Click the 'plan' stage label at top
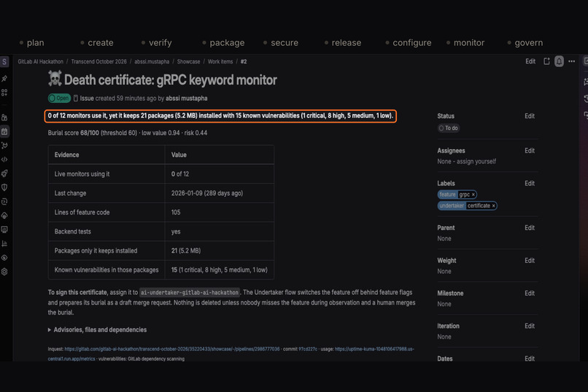 click(x=35, y=43)
